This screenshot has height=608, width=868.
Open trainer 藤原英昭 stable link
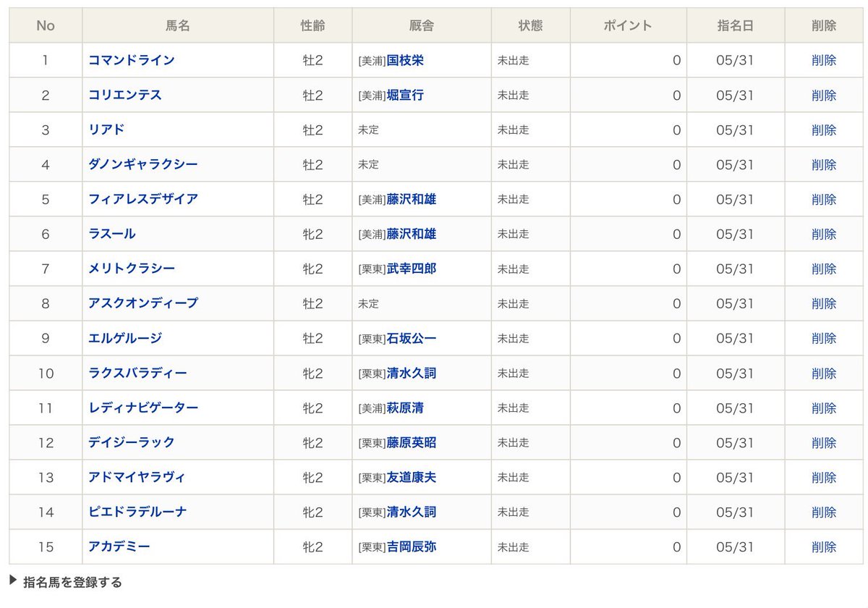[412, 442]
